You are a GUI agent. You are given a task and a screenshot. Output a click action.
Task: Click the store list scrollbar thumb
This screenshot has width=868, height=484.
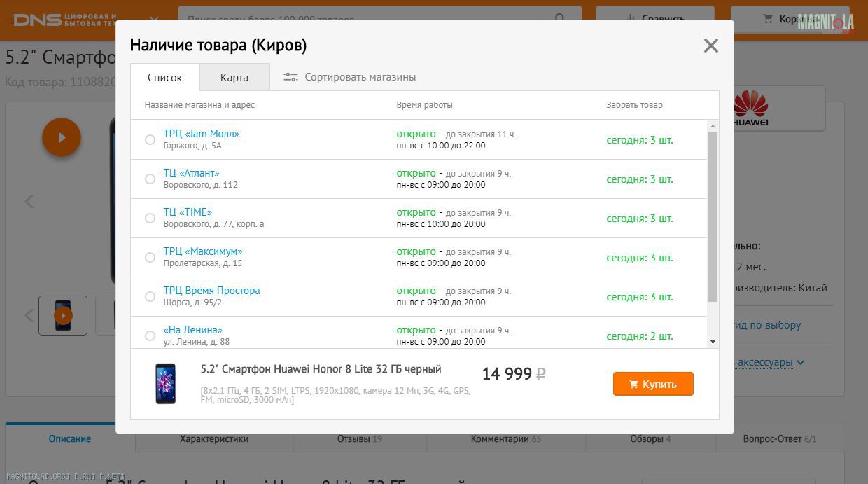pos(713,216)
